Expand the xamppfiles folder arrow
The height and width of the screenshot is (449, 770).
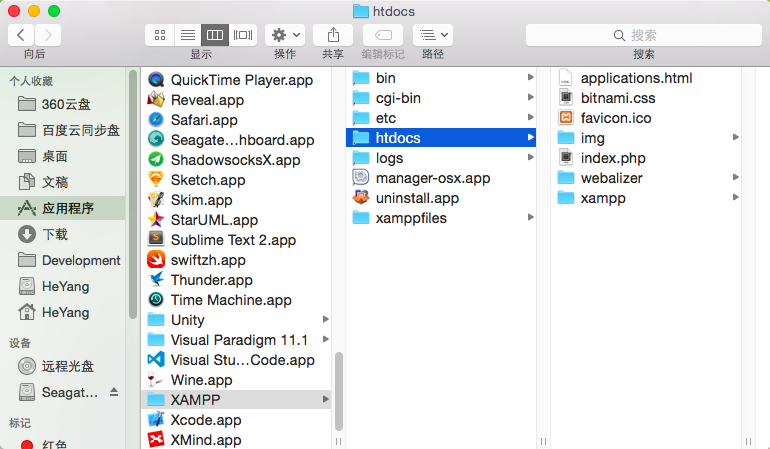530,217
